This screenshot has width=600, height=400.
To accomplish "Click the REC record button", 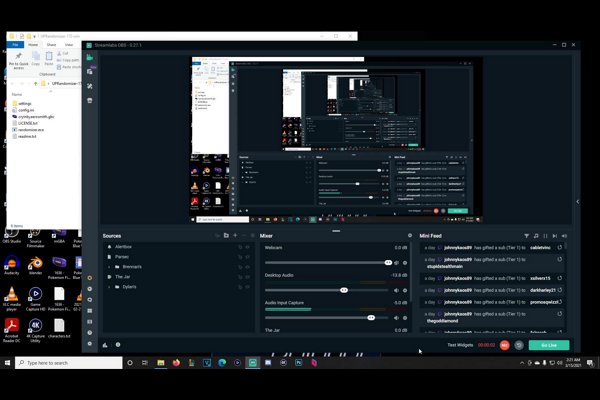I will click(x=505, y=345).
